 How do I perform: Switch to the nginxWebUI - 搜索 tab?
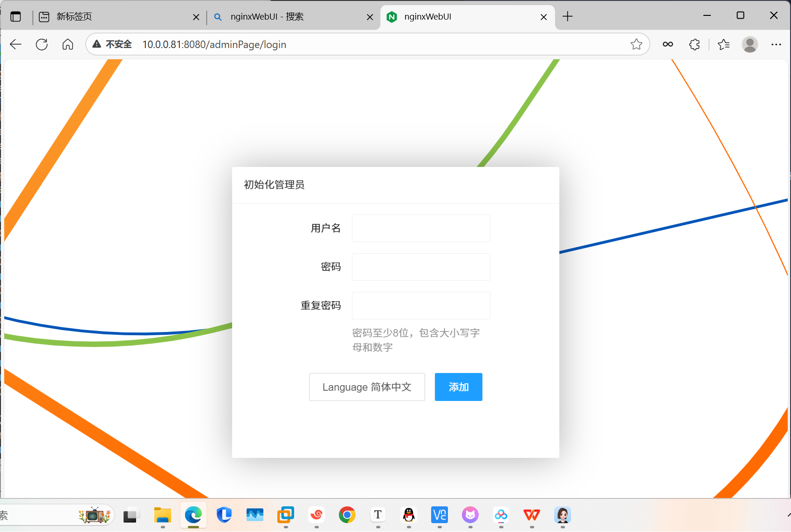tap(293, 17)
